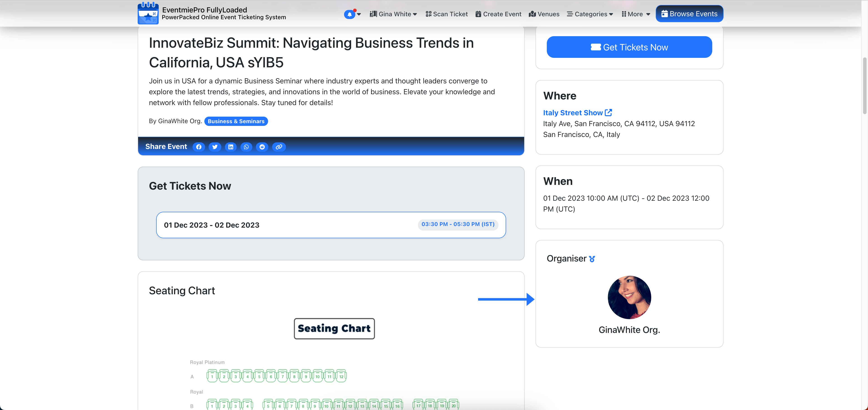Select seat 1 in row A
The height and width of the screenshot is (410, 868).
pos(212,376)
